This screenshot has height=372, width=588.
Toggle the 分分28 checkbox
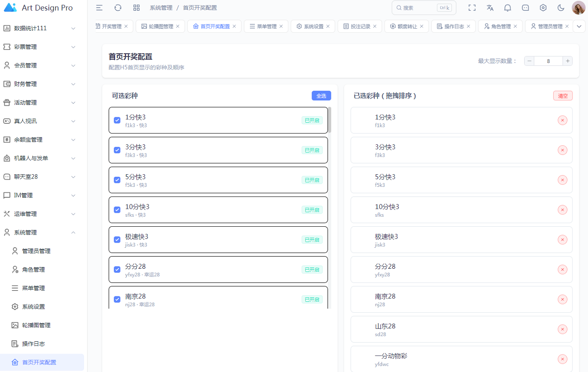click(117, 270)
